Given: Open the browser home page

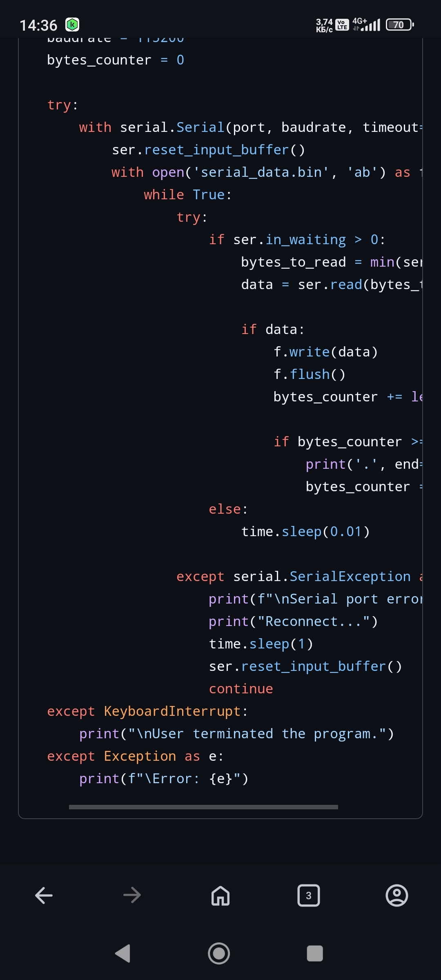Looking at the screenshot, I should (220, 895).
